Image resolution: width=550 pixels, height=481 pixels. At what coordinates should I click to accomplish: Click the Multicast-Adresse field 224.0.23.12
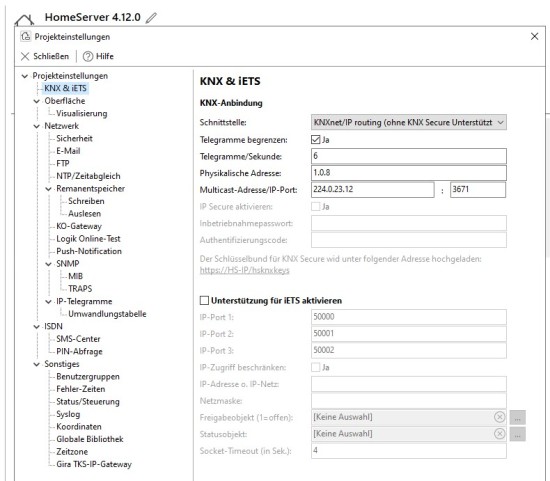pos(373,189)
